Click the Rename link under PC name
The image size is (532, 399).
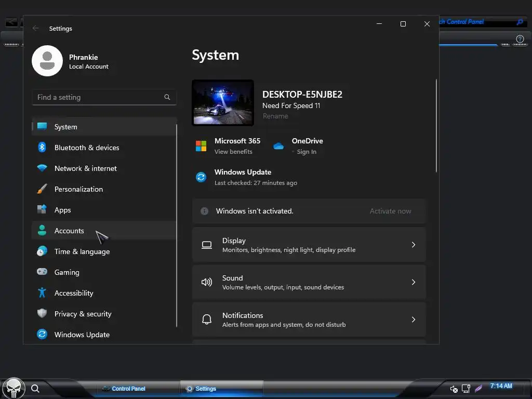click(x=275, y=116)
